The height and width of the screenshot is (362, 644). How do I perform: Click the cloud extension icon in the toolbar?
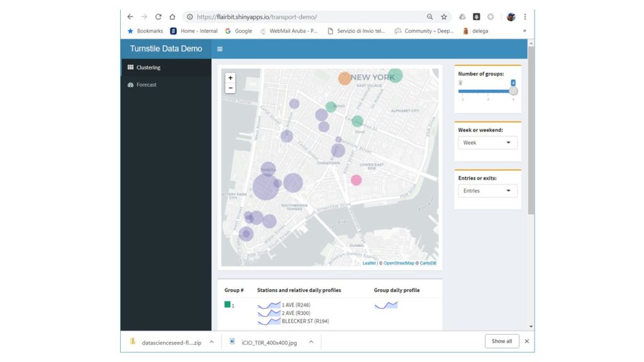[x=462, y=17]
